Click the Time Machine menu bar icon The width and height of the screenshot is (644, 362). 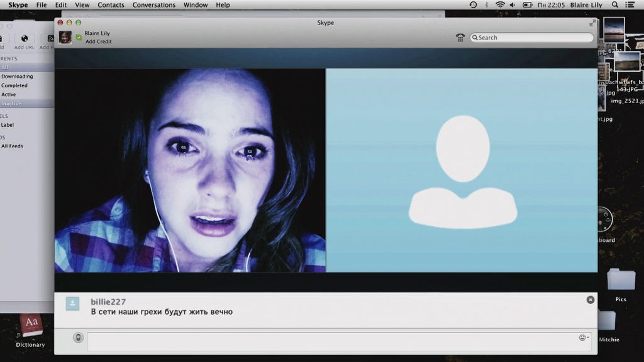click(x=473, y=5)
